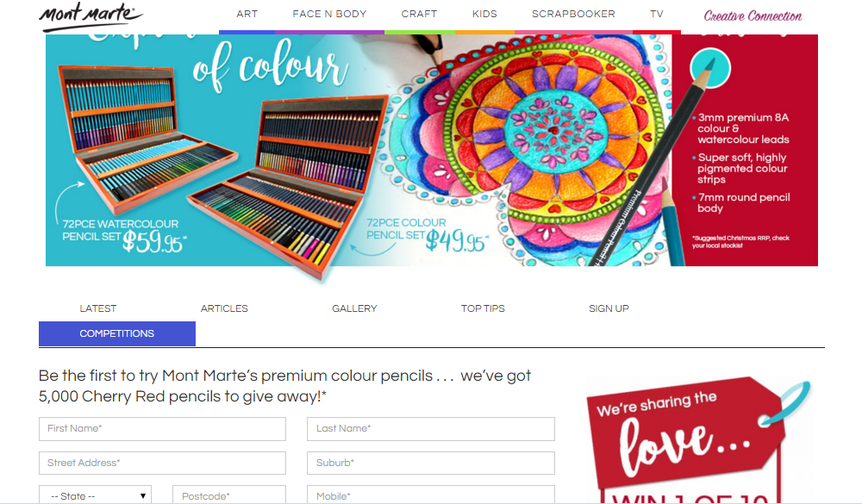Open the TV page

(656, 15)
